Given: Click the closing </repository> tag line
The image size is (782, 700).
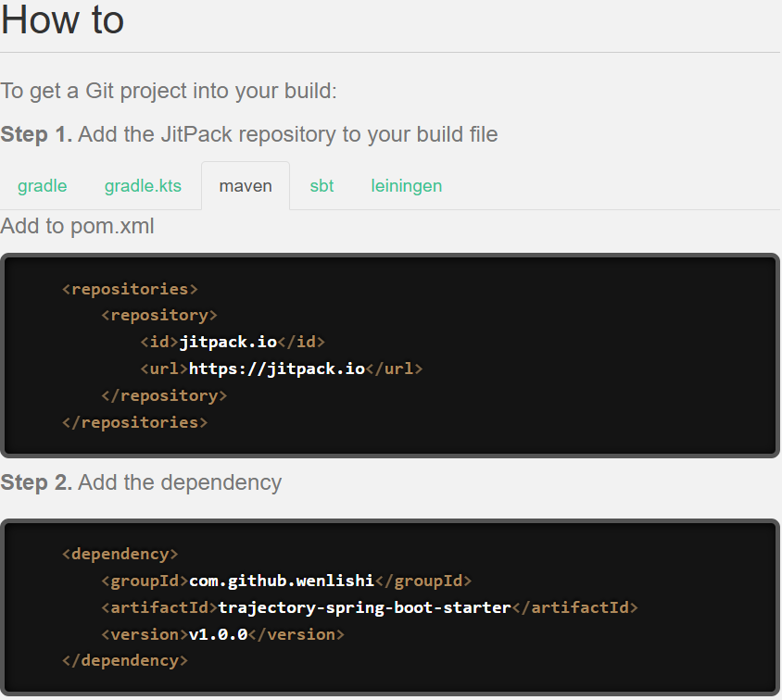Looking at the screenshot, I should click(164, 395).
